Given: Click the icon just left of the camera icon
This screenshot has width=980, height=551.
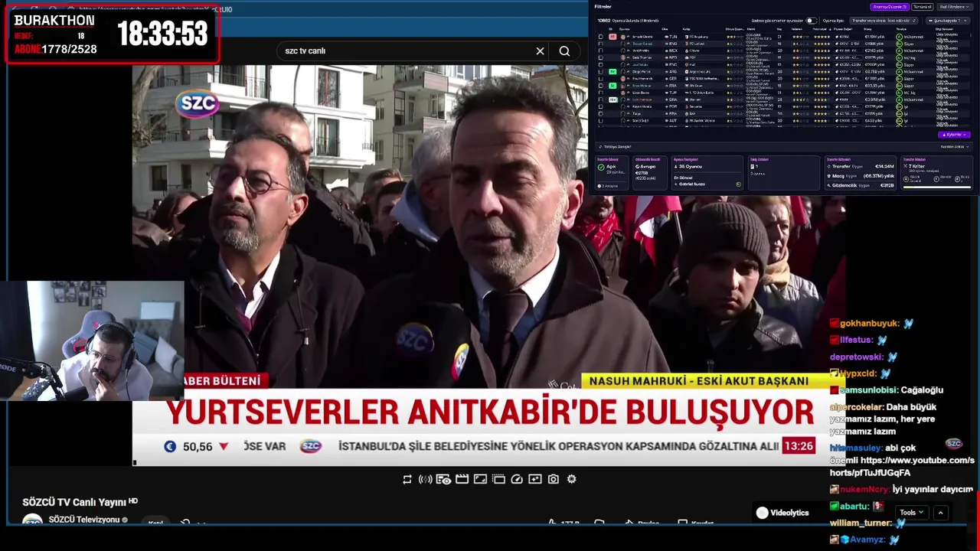Looking at the screenshot, I should (535, 479).
